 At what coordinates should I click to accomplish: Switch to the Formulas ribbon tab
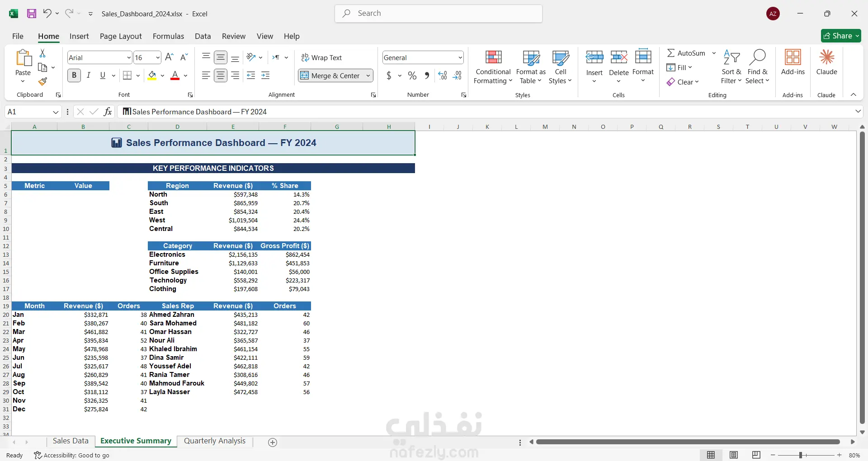tap(168, 36)
